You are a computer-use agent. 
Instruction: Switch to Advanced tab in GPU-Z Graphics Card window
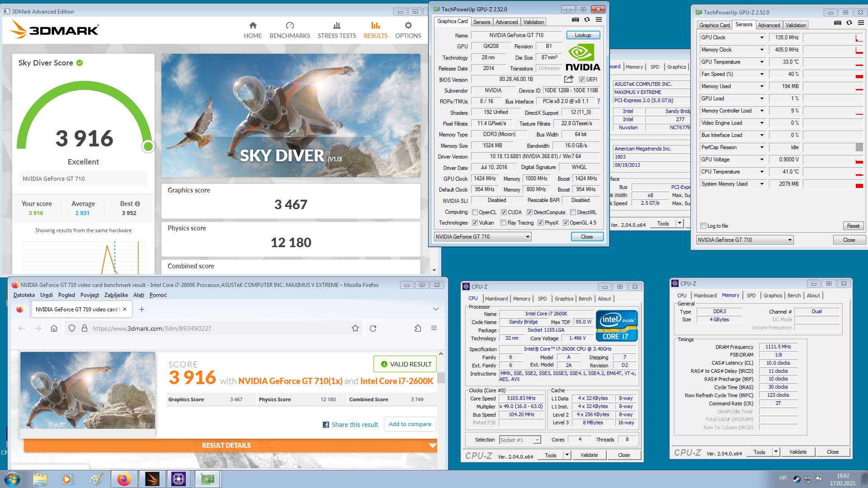[506, 22]
